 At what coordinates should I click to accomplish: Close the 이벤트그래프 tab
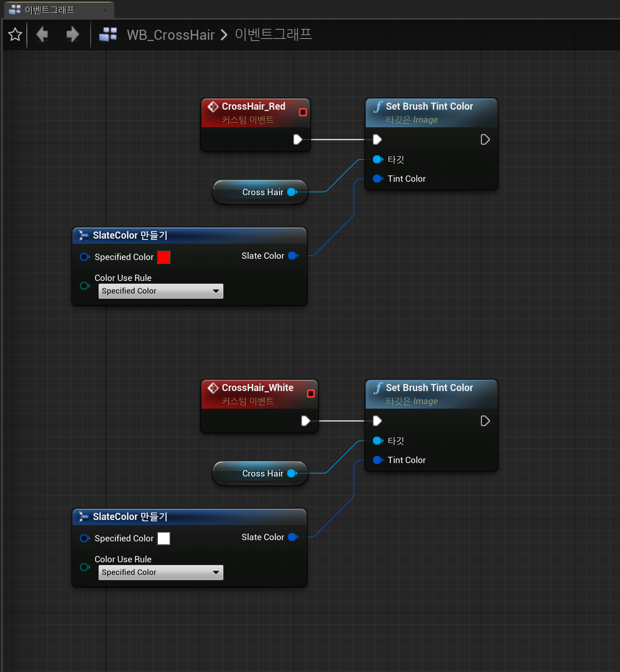pos(105,10)
